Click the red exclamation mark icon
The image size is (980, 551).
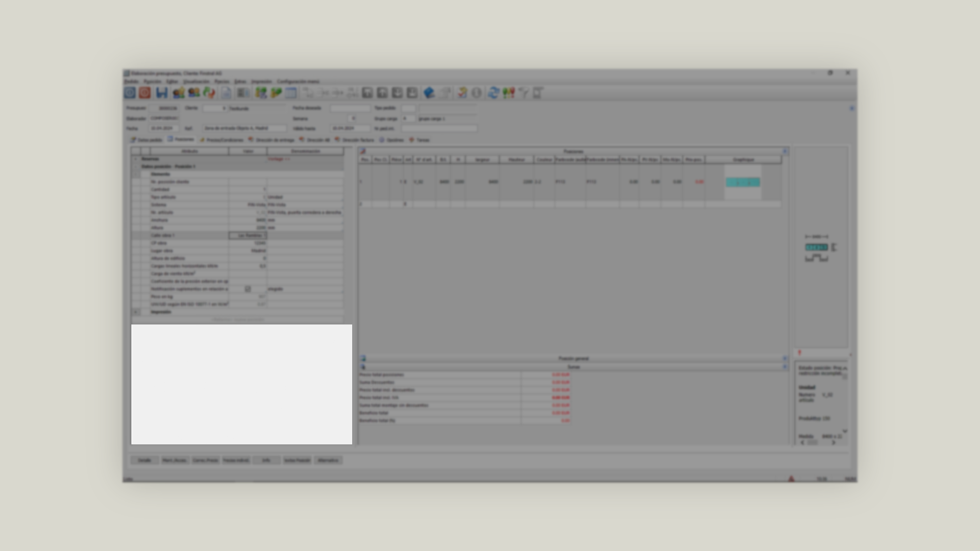pyautogui.click(x=799, y=353)
